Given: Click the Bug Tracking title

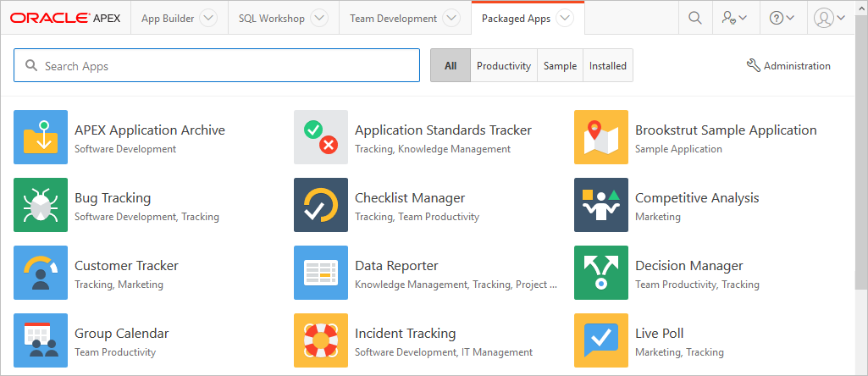Looking at the screenshot, I should coord(113,197).
